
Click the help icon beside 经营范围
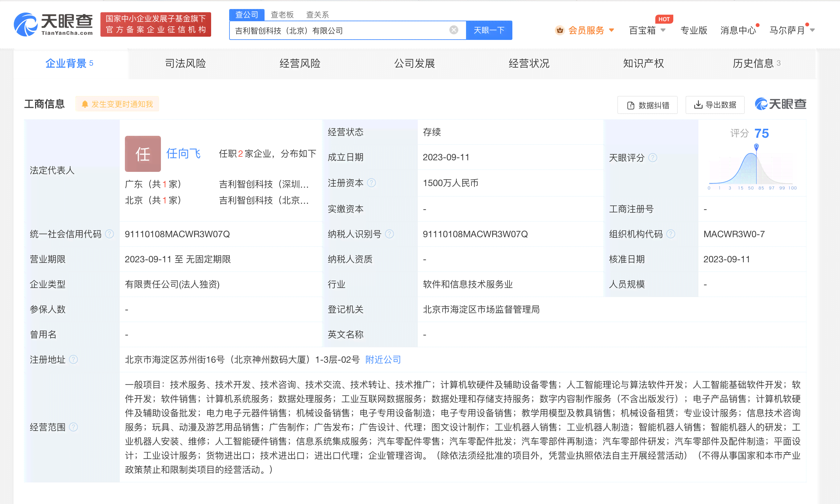[x=73, y=427]
